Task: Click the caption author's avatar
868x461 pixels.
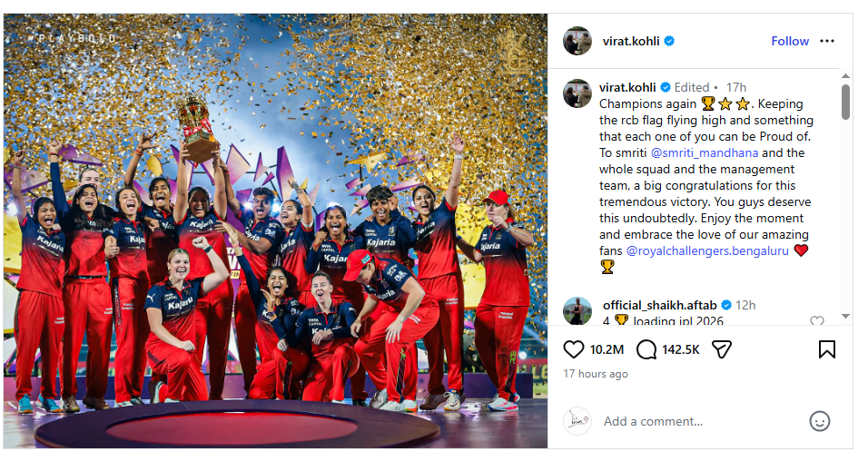Action: click(x=577, y=93)
